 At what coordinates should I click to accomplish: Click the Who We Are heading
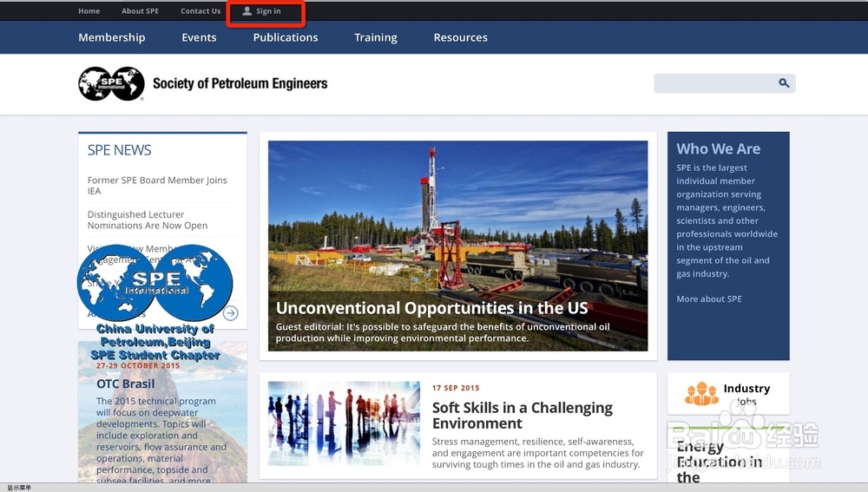[718, 149]
